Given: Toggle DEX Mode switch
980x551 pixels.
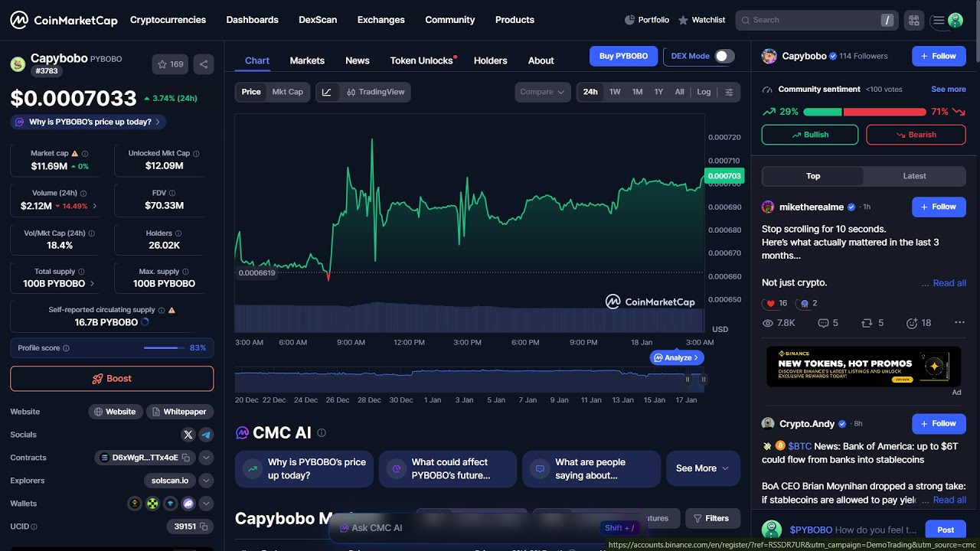Looking at the screenshot, I should pyautogui.click(x=724, y=56).
